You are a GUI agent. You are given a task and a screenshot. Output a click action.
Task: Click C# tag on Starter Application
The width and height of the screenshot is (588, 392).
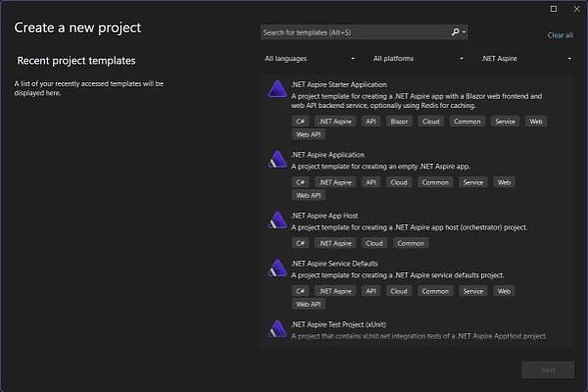tap(301, 122)
